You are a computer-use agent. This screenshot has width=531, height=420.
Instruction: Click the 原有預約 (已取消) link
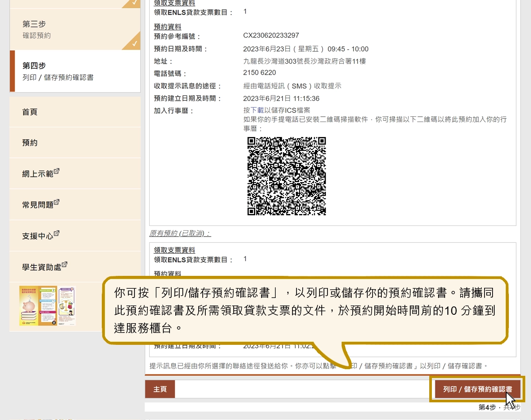pos(179,233)
